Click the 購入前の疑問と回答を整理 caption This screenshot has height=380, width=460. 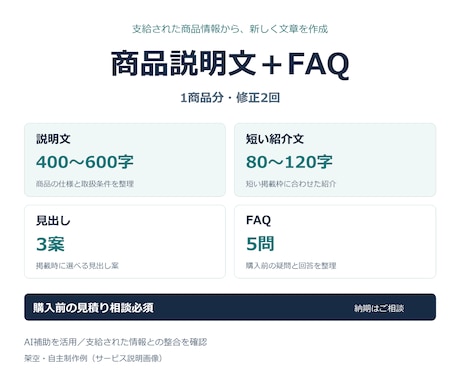(x=291, y=266)
